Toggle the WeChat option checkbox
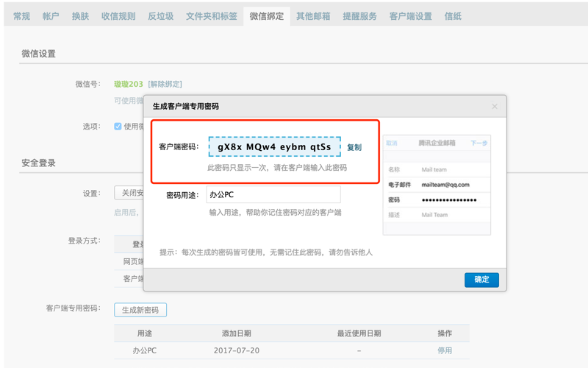This screenshot has width=588, height=368. point(118,127)
